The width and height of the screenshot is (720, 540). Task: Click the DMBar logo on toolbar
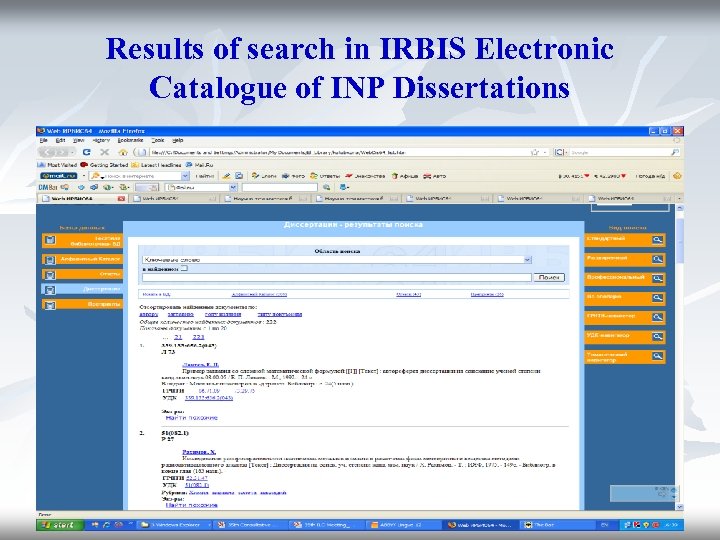tap(48, 187)
